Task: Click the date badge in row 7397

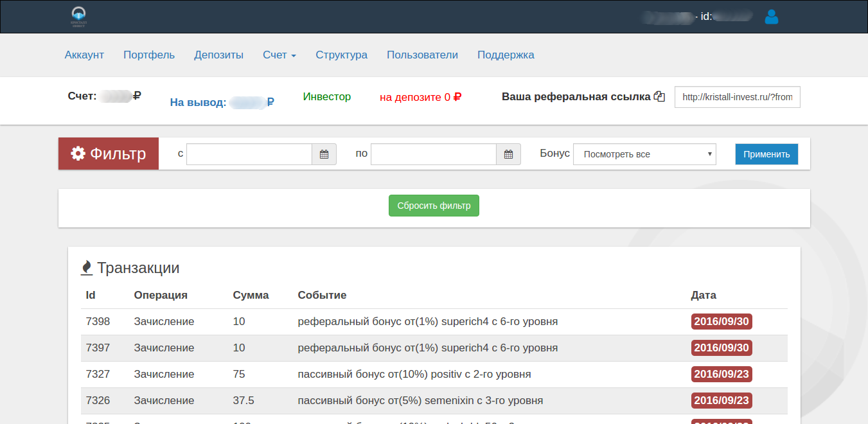Action: click(722, 348)
